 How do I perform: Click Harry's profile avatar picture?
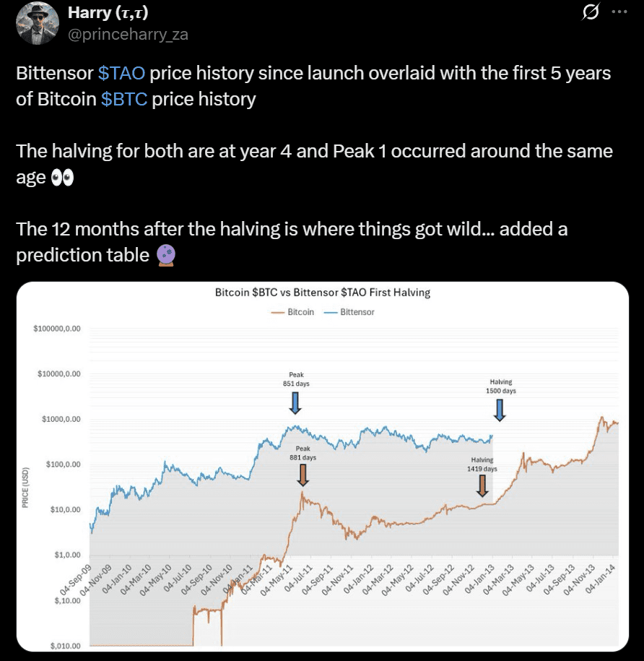pyautogui.click(x=38, y=23)
